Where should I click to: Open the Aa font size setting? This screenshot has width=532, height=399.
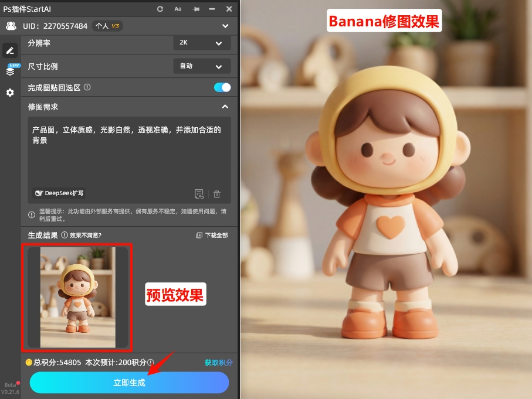pos(178,9)
